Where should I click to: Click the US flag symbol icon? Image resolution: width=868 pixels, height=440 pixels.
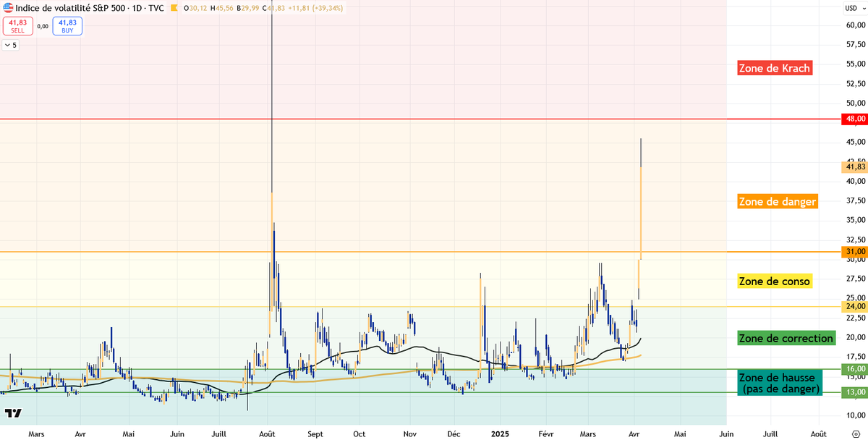click(8, 8)
